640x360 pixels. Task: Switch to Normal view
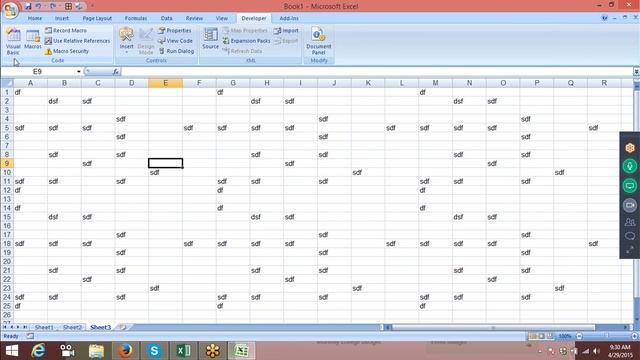(x=532, y=336)
